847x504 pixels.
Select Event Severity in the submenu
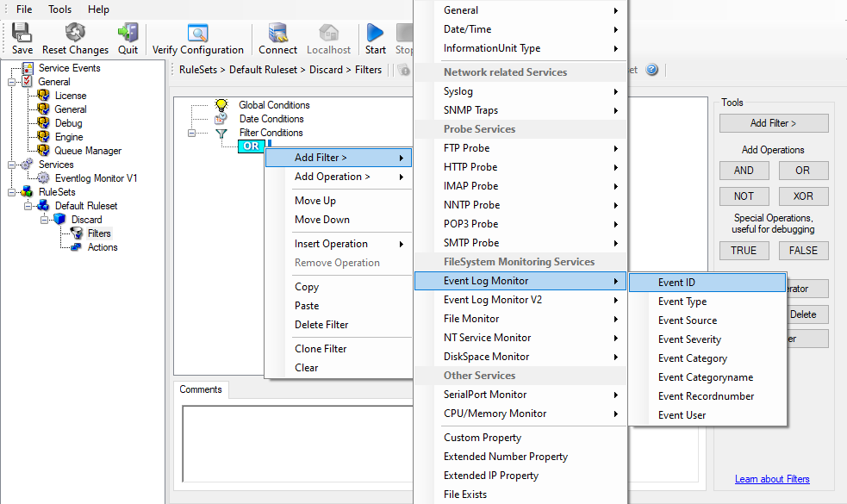689,339
